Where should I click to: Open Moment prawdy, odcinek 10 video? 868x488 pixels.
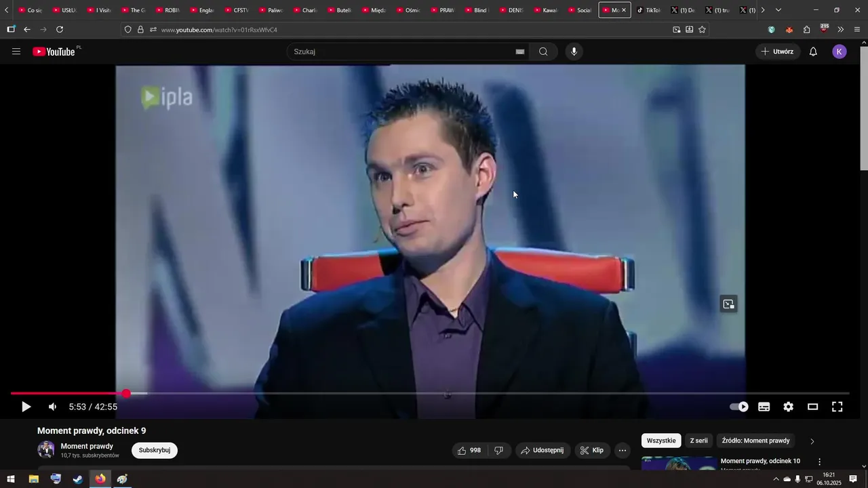(x=760, y=461)
